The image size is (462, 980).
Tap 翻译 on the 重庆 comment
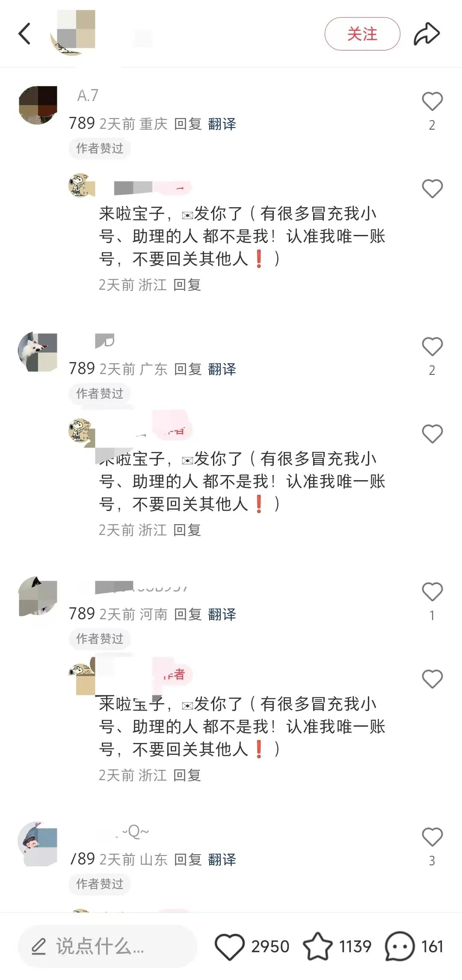pyautogui.click(x=222, y=124)
